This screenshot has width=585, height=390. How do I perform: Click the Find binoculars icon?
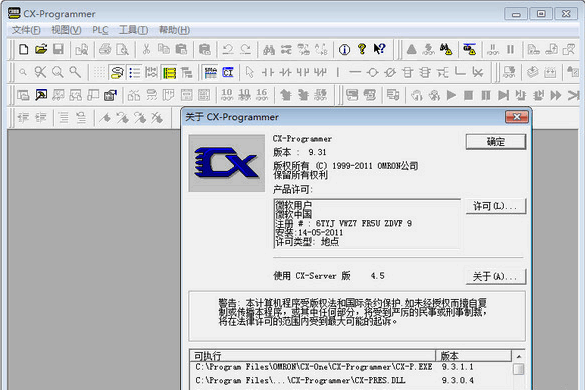(x=269, y=49)
